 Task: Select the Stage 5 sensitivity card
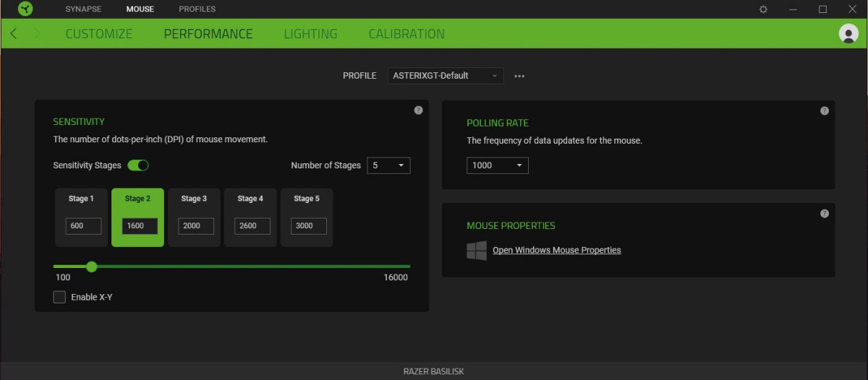[307, 217]
